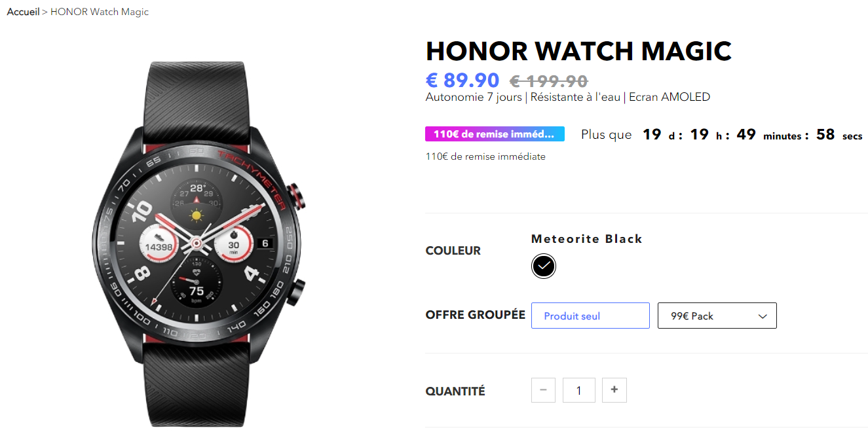Decrease quantity with minus button
This screenshot has height=436, width=868.
543,390
